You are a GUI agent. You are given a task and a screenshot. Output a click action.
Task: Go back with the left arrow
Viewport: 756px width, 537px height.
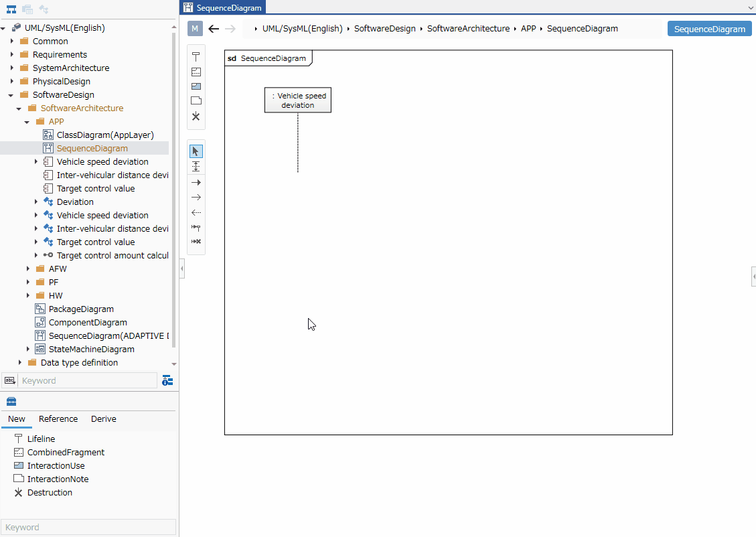pyautogui.click(x=214, y=29)
